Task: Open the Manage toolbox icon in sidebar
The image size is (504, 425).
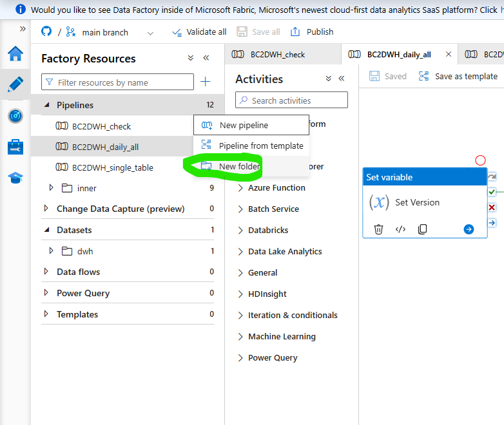Action: point(15,147)
